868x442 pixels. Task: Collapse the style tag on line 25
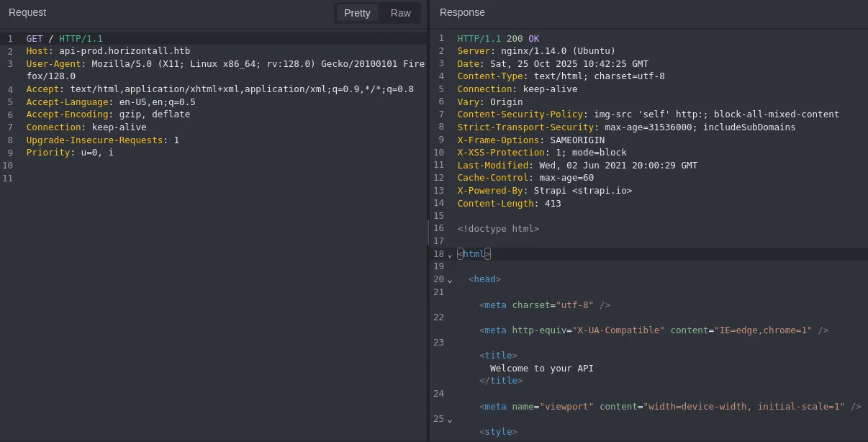click(x=450, y=420)
